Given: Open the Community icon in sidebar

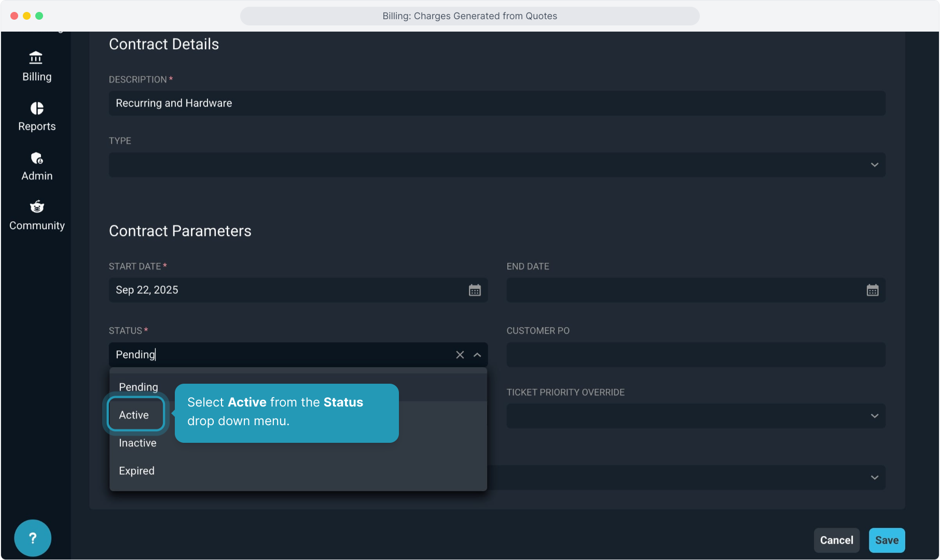Looking at the screenshot, I should coord(36,207).
